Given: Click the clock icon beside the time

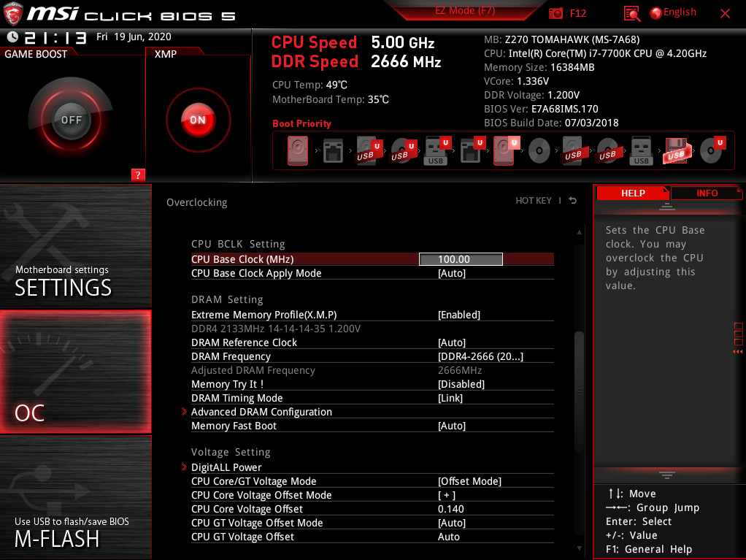Looking at the screenshot, I should 13,37.
